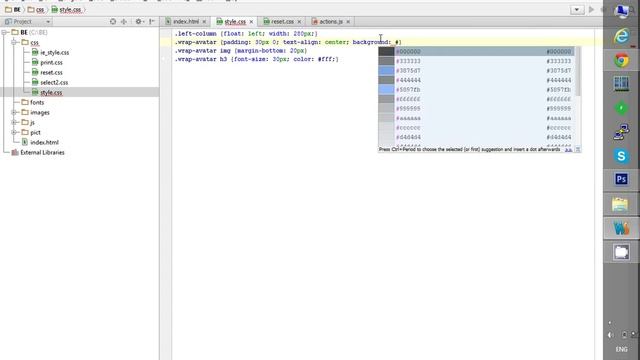Screen dimensions: 640x360
Task: Collapse the css folder node
Action: coord(14,42)
